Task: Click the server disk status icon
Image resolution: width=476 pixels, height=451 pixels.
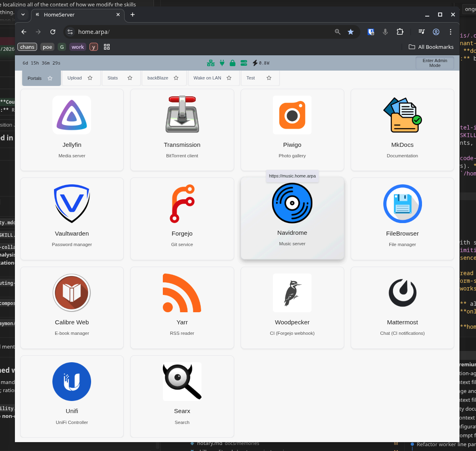Action: click(244, 63)
